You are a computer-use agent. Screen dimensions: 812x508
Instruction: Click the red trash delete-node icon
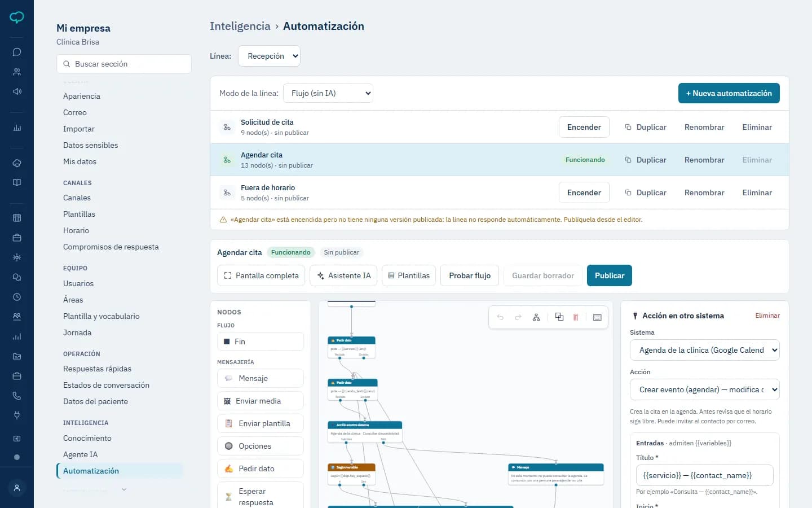(x=576, y=317)
